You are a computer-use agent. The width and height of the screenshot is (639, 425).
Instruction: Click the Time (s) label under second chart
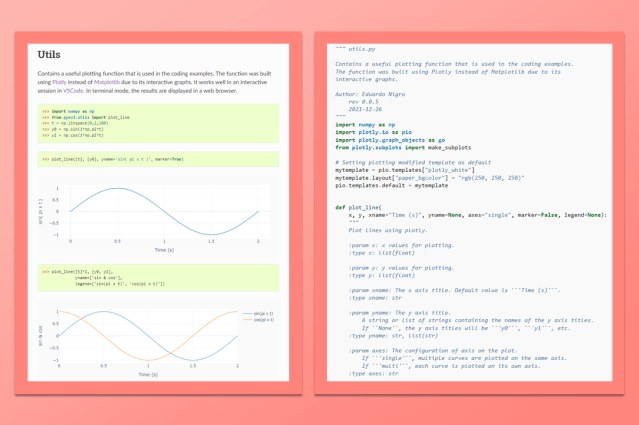148,375
